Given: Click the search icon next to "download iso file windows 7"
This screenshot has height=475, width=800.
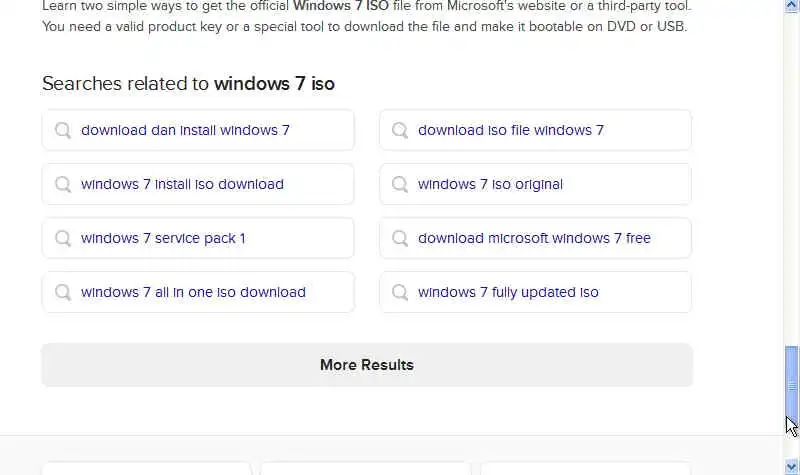Looking at the screenshot, I should 400,130.
